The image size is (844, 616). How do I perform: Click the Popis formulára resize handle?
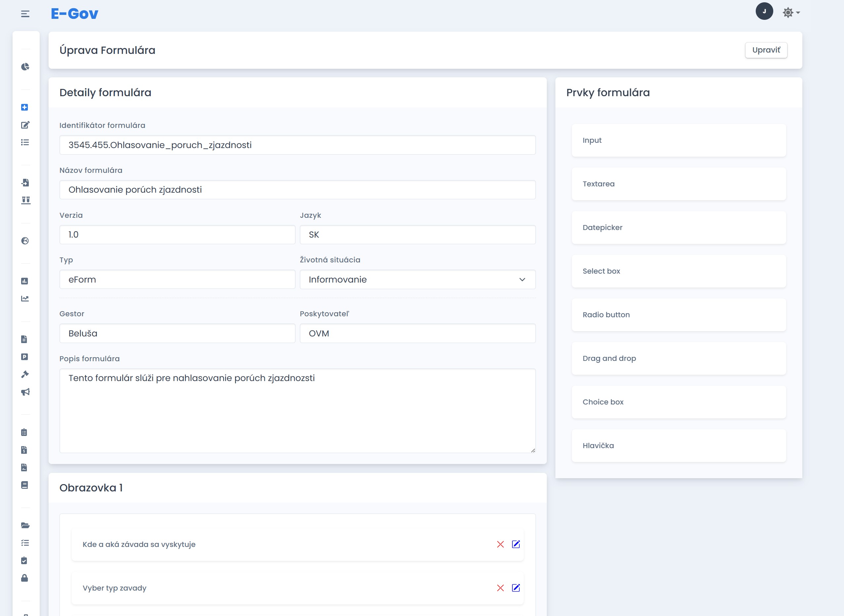(x=533, y=450)
